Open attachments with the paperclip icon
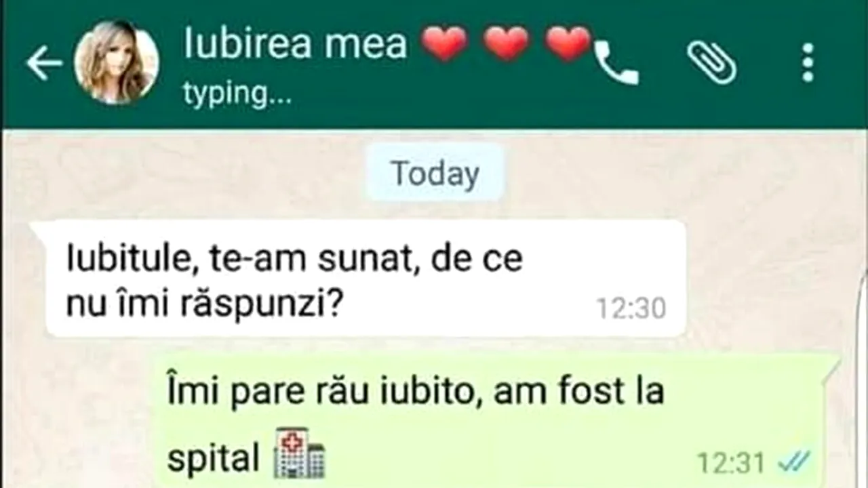868x488 pixels. coord(712,62)
